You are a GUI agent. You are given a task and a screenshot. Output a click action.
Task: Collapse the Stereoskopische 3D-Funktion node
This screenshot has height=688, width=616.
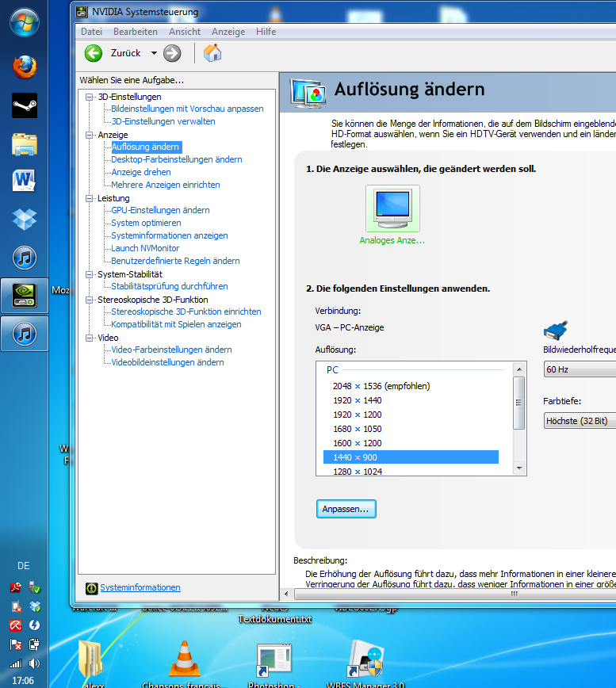(x=90, y=300)
